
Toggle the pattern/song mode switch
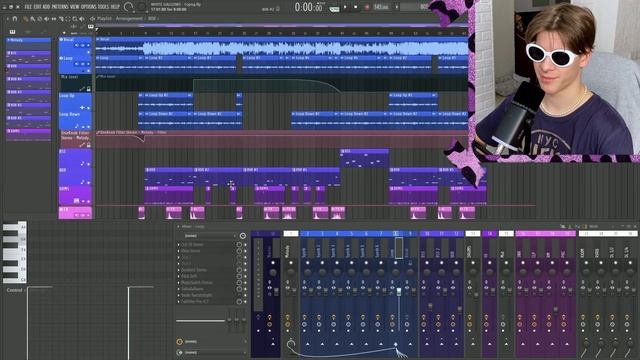point(334,9)
